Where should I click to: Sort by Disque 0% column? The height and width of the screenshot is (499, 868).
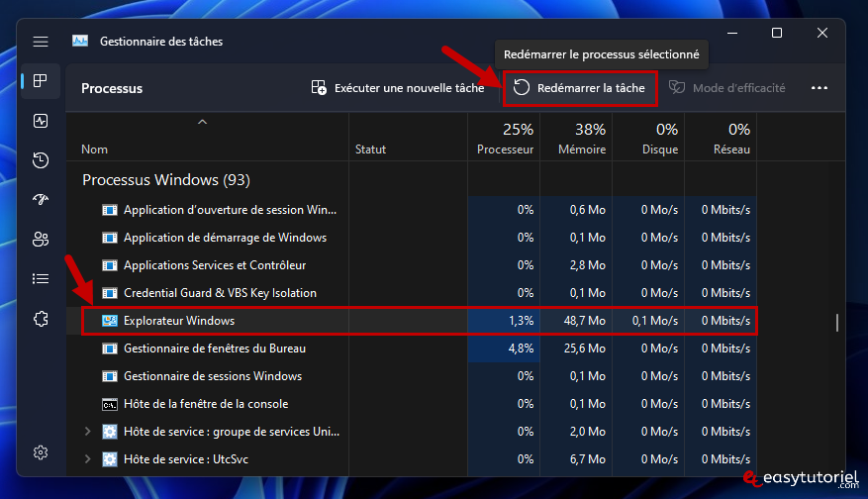click(x=649, y=139)
